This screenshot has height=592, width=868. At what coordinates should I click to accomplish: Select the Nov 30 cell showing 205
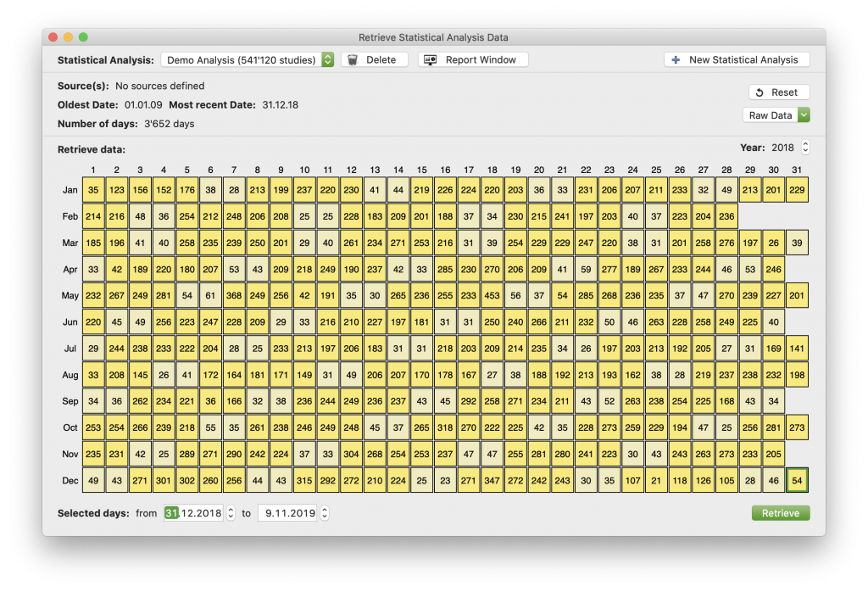(773, 454)
